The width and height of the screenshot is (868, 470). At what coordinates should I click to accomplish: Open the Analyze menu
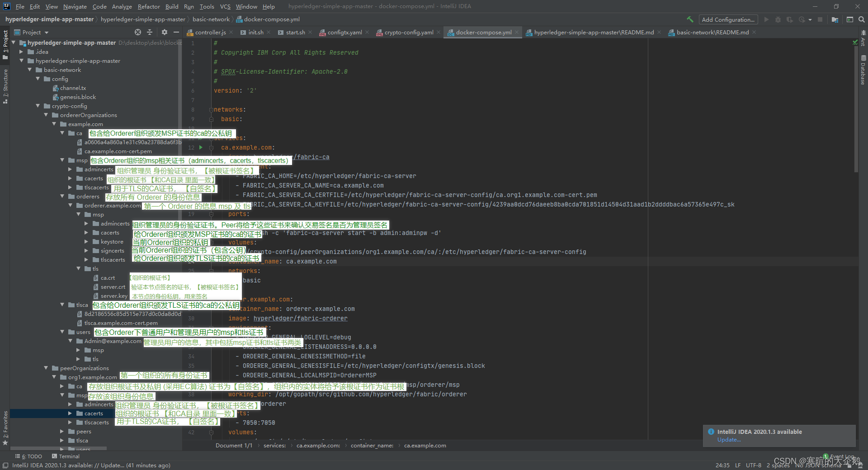tap(122, 6)
